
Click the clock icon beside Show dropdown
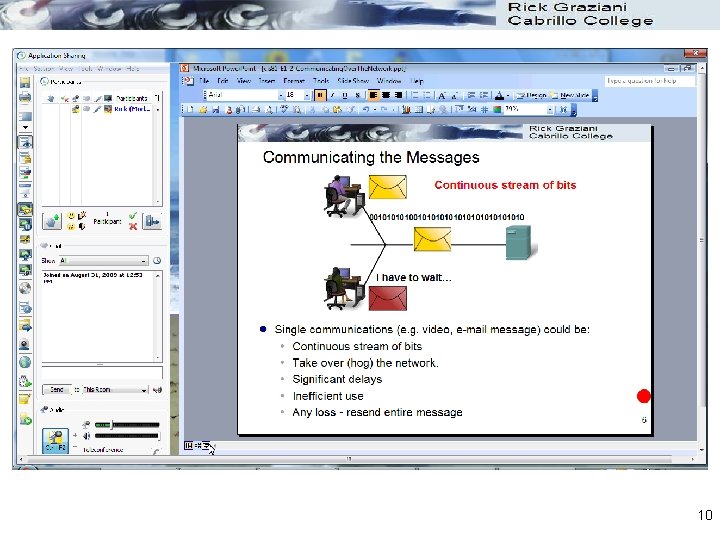pos(157,260)
